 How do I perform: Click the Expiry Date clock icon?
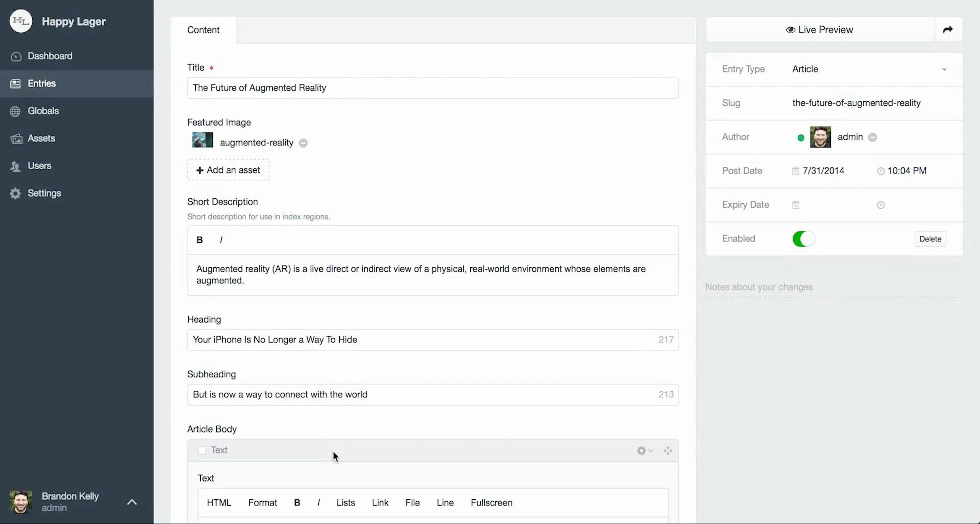881,205
